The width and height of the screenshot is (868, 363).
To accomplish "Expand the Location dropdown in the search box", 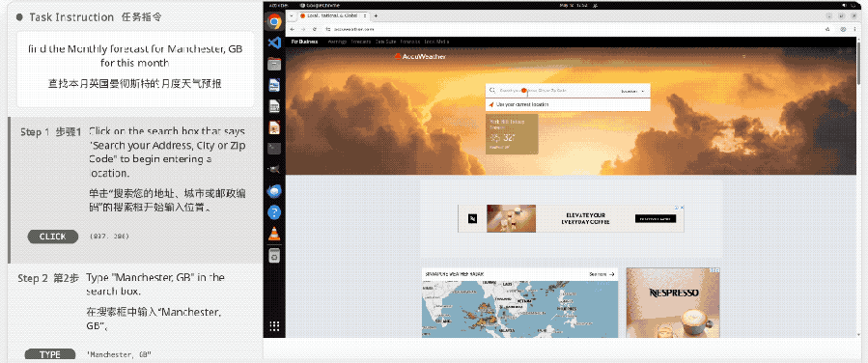I will pos(632,91).
